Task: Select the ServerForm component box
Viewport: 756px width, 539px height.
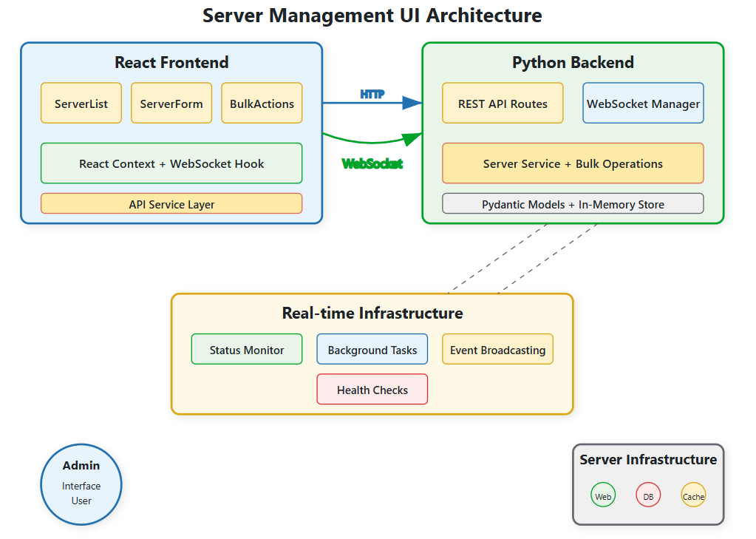Action: tap(171, 104)
